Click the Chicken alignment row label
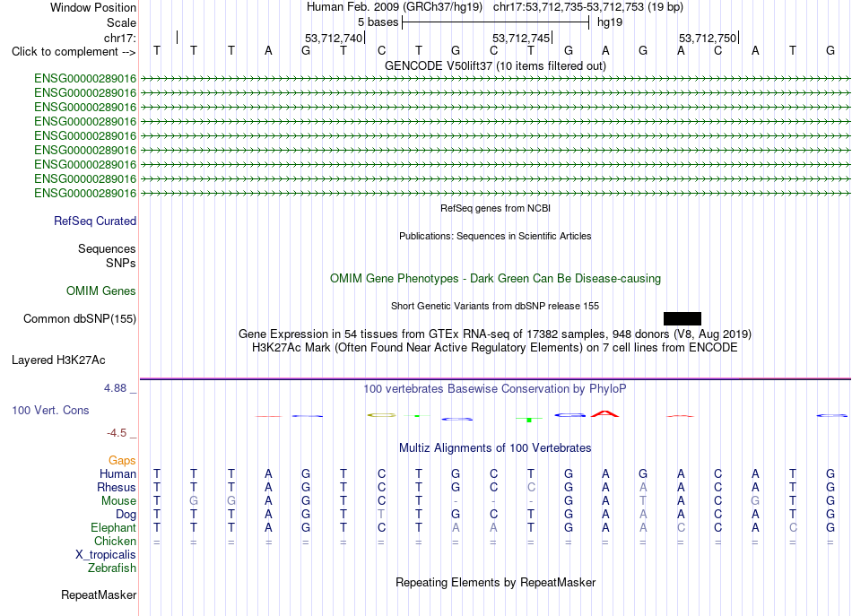 click(115, 542)
